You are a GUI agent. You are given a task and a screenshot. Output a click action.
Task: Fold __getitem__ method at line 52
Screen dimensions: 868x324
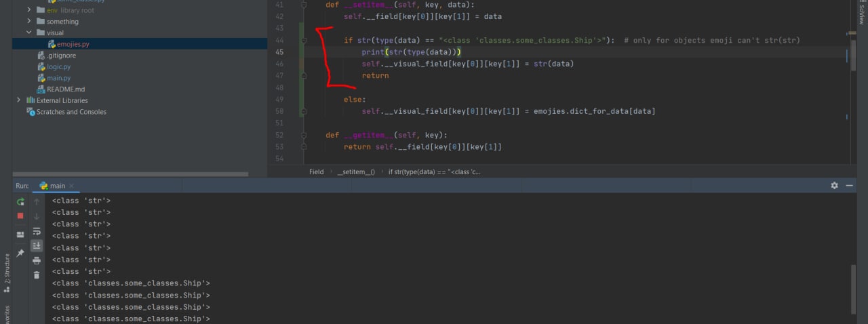coord(304,135)
